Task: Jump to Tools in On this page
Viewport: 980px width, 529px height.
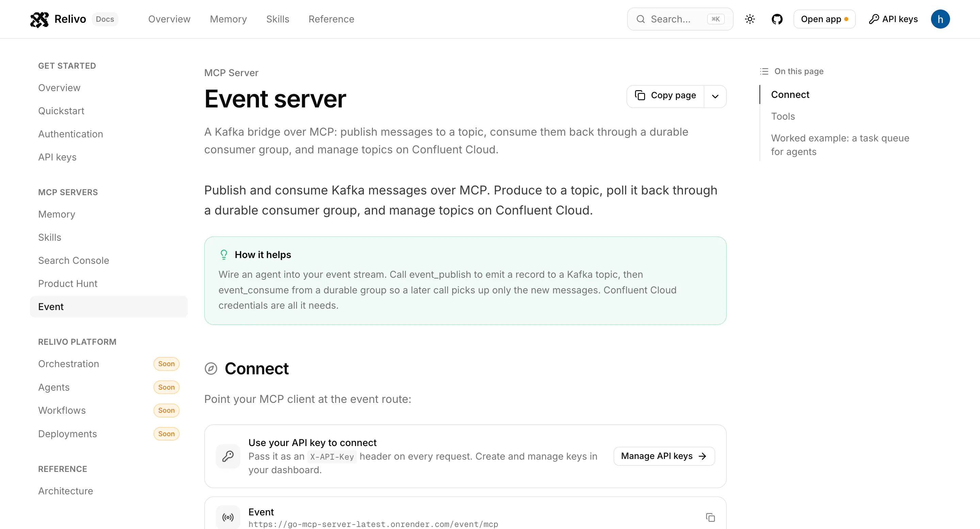Action: pos(783,116)
